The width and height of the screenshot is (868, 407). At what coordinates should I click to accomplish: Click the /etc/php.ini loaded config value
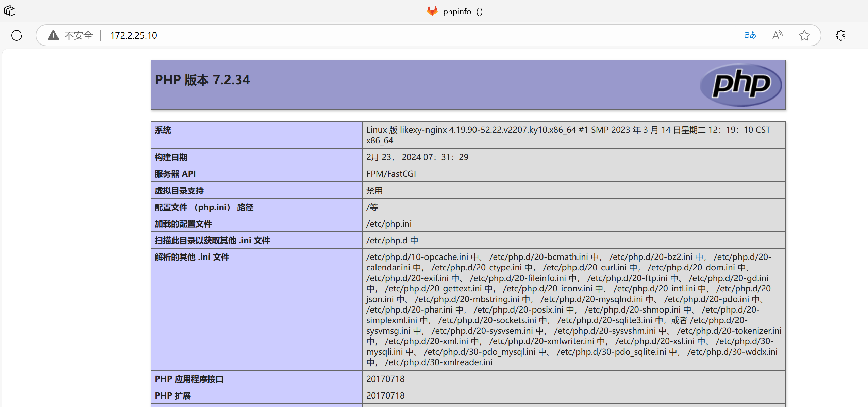pyautogui.click(x=389, y=224)
